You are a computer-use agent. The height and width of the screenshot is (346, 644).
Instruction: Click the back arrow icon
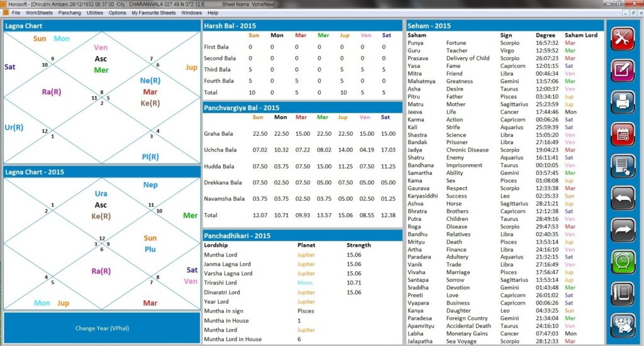pyautogui.click(x=623, y=198)
